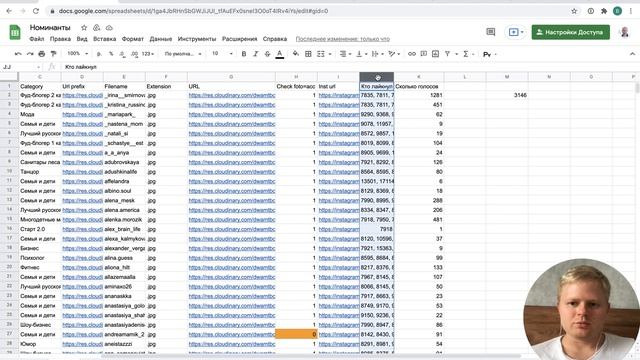Star the Номинанты document
640x360 pixels.
pos(84,28)
